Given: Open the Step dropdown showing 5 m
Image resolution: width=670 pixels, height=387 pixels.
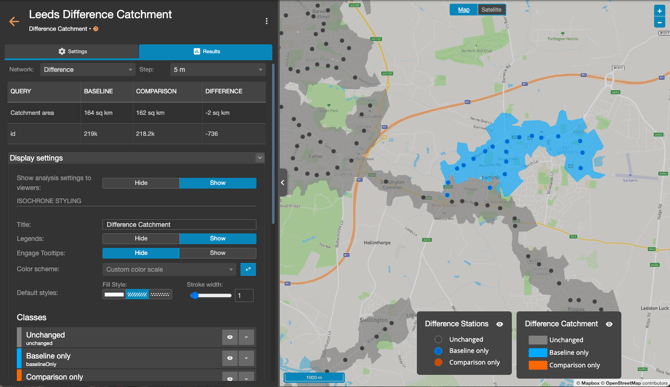Looking at the screenshot, I should (x=218, y=70).
